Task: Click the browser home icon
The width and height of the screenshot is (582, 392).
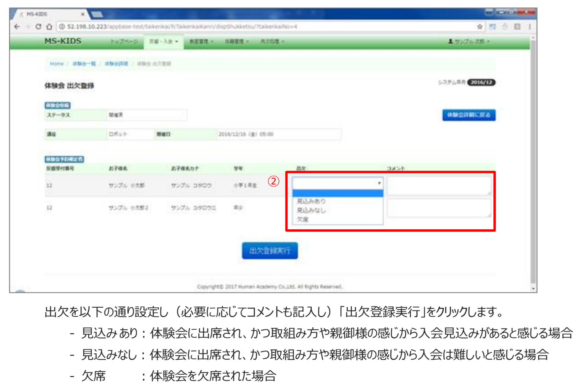Action: [49, 27]
